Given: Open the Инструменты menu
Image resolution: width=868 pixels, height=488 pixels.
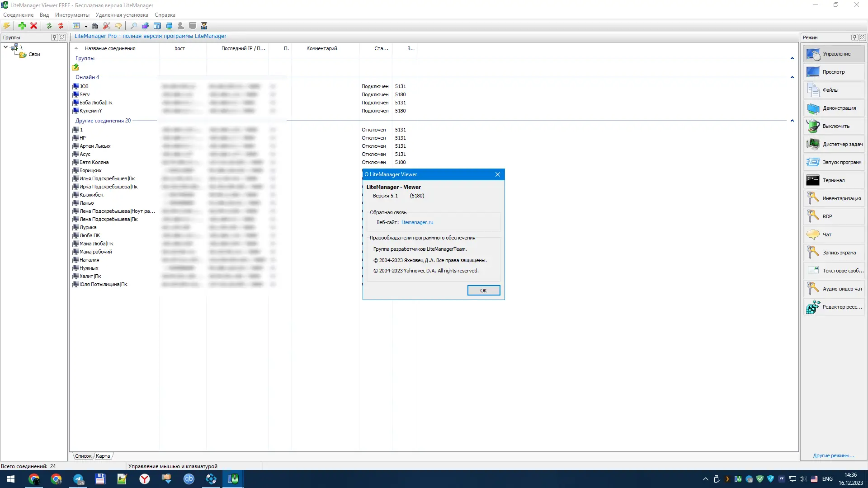Looking at the screenshot, I should (72, 15).
